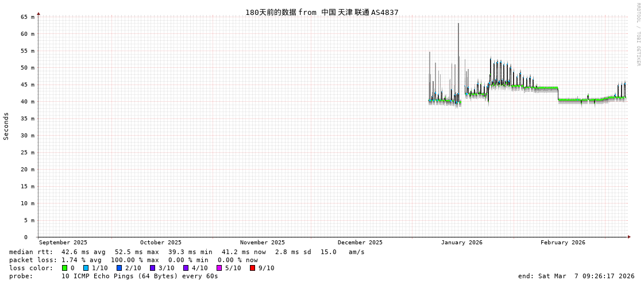Click the green 0 loss color swatch
This screenshot has width=644, height=284.
click(65, 268)
